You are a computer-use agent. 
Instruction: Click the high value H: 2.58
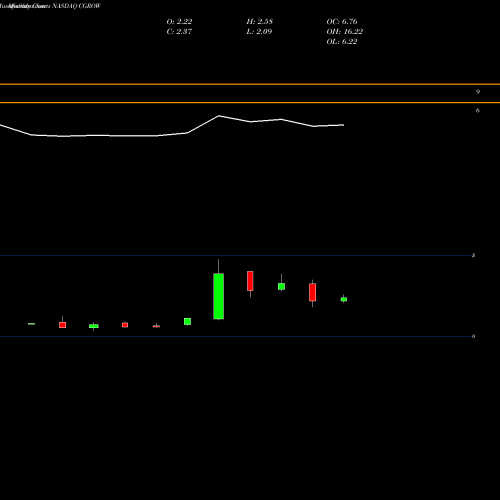click(x=260, y=22)
